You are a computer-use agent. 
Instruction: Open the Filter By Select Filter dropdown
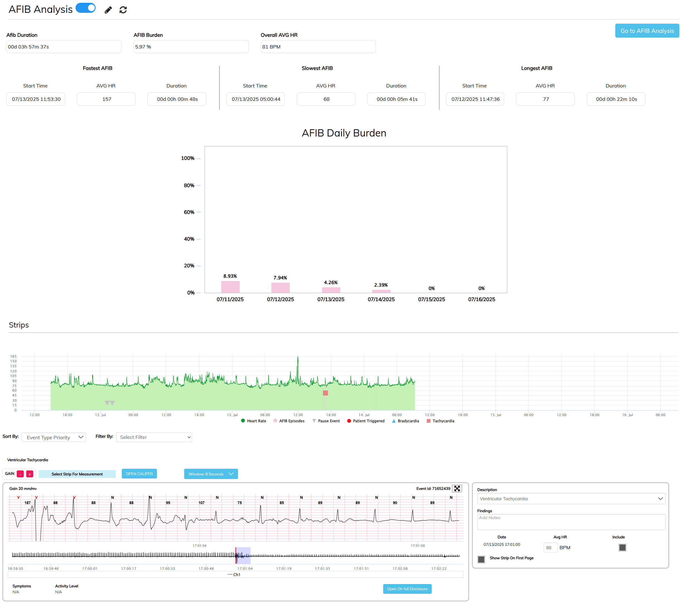[x=154, y=437]
